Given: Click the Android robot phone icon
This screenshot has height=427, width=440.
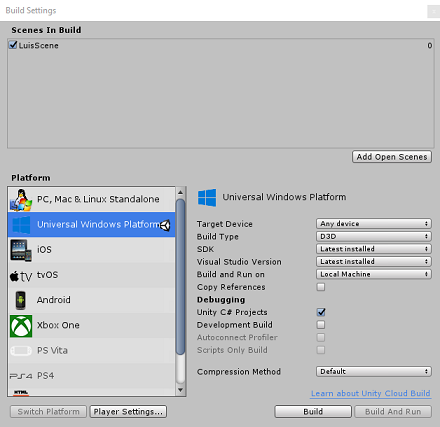Looking at the screenshot, I should click(x=21, y=300).
